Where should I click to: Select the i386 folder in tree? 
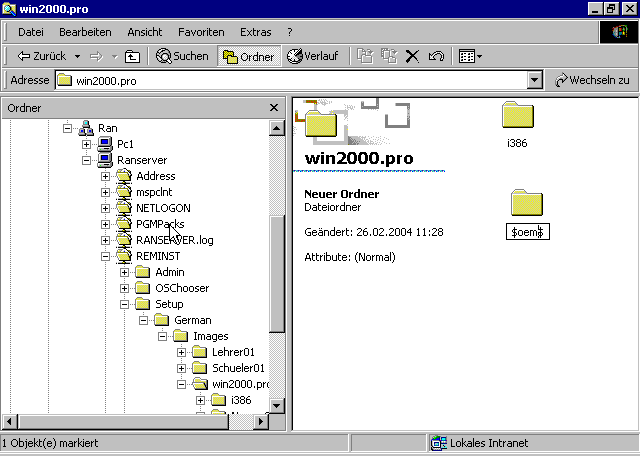pyautogui.click(x=241, y=400)
